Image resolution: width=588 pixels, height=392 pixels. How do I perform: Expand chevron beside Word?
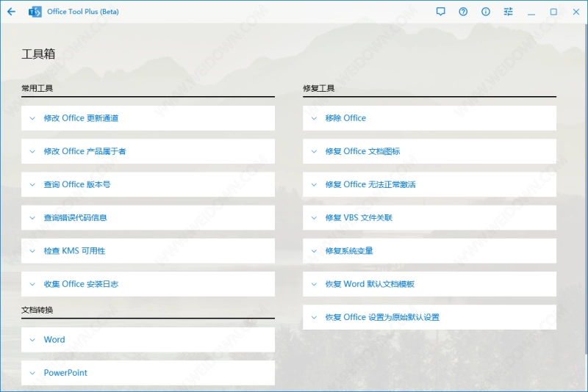[x=32, y=340]
